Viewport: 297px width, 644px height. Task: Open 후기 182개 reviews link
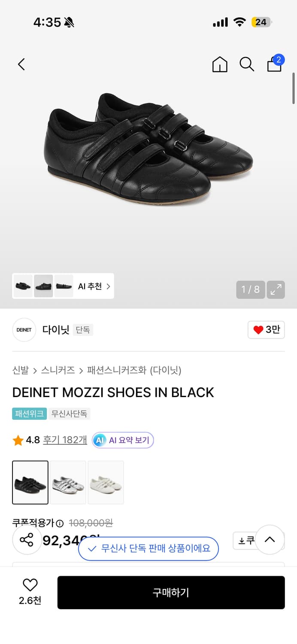tap(64, 440)
